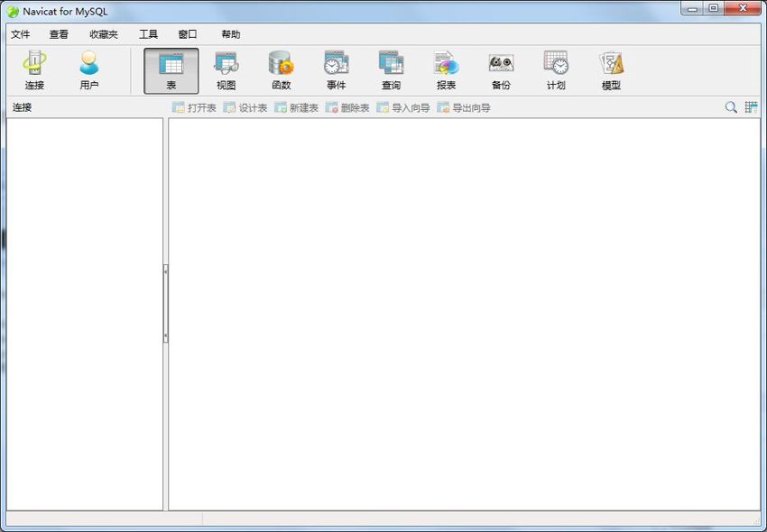Click 删除表 (Delete Table) button
The image size is (767, 532).
tap(347, 107)
